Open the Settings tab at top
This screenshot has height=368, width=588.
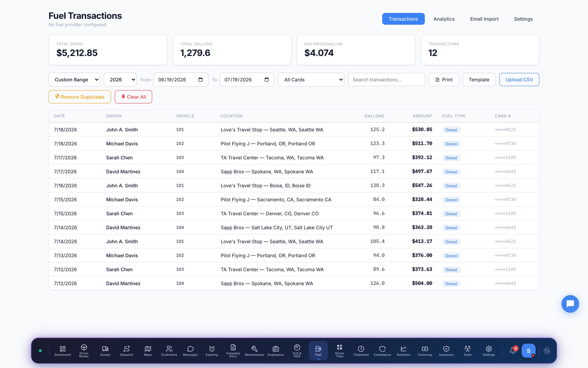pyautogui.click(x=523, y=19)
